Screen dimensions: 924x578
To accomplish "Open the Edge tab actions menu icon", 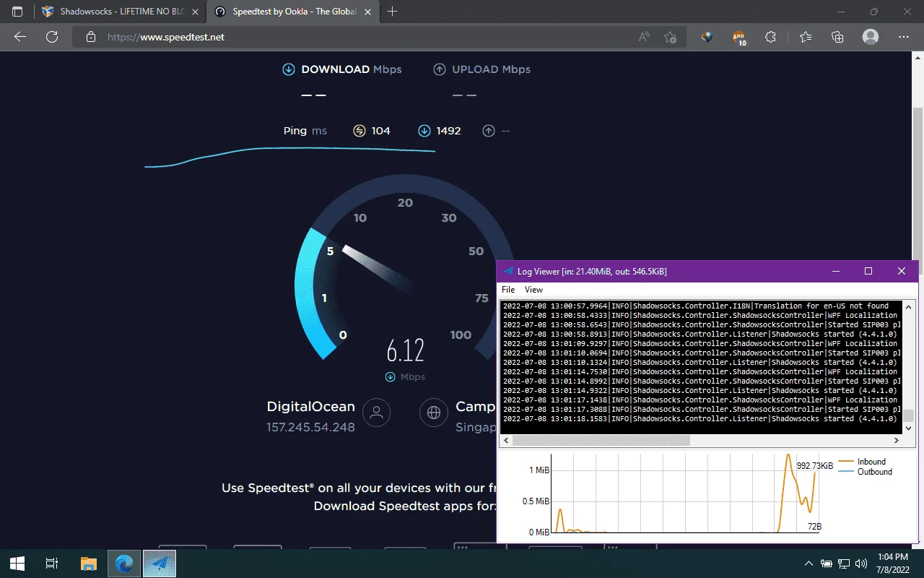I will pos(17,12).
